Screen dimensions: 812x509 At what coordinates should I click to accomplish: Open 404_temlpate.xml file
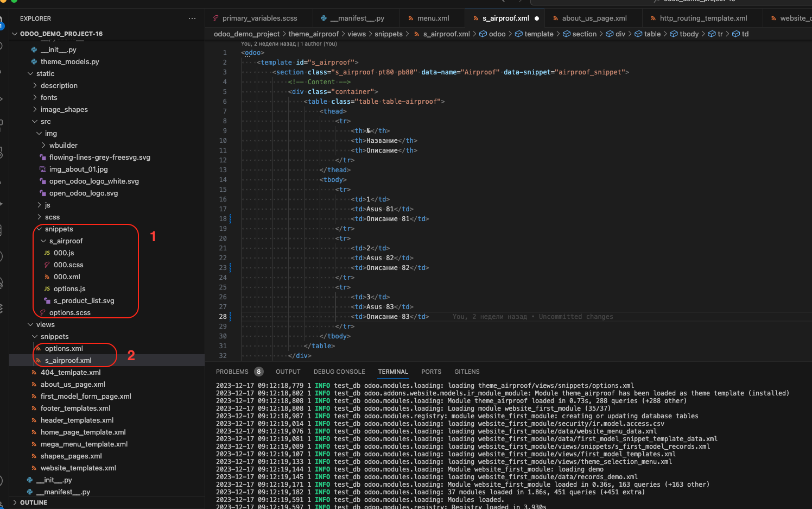(x=71, y=373)
